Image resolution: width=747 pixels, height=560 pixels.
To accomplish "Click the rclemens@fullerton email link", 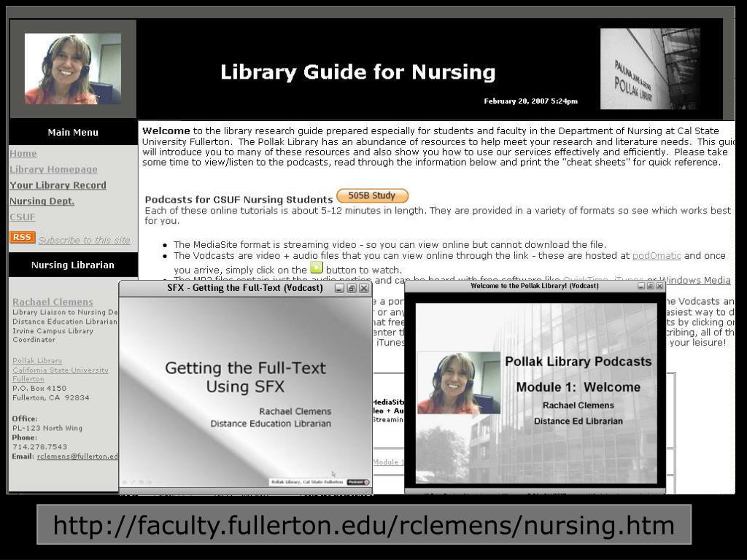I will [77, 456].
